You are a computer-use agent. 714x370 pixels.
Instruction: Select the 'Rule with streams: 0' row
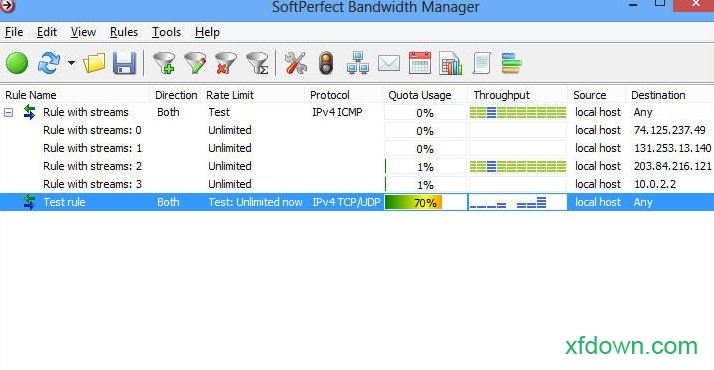[x=357, y=131]
